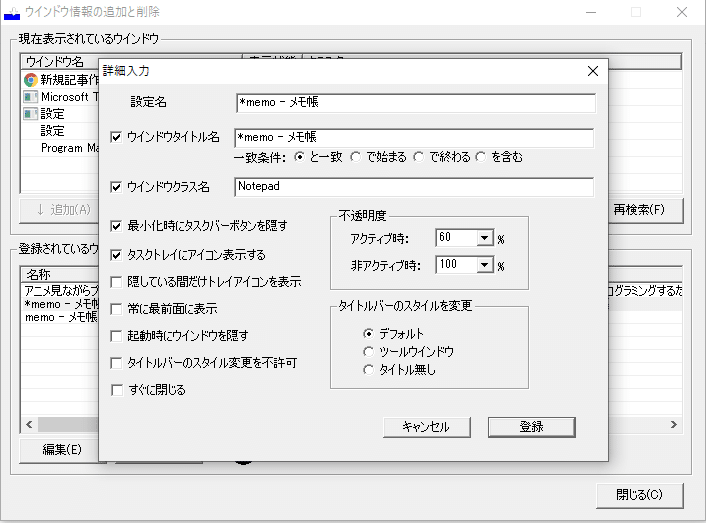Uncheck 最小化時にタスクバーボタンを隠す
Image resolution: width=706 pixels, height=523 pixels.
(x=116, y=226)
